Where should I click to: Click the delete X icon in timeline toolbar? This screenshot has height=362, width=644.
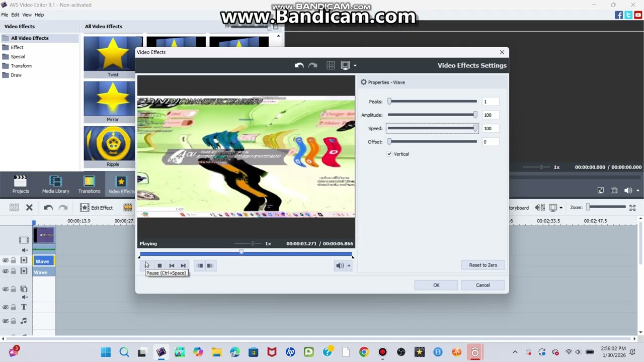point(29,208)
